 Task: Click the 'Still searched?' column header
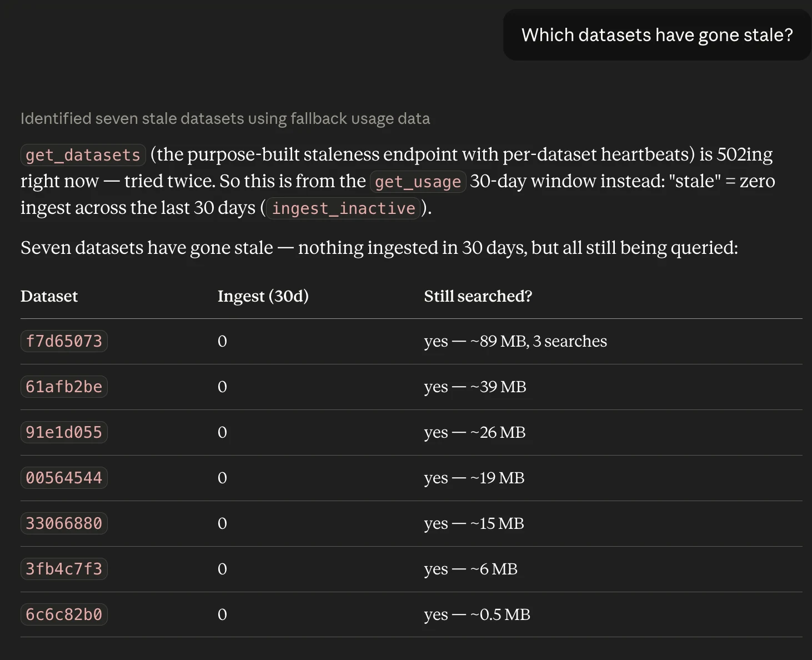click(x=478, y=296)
